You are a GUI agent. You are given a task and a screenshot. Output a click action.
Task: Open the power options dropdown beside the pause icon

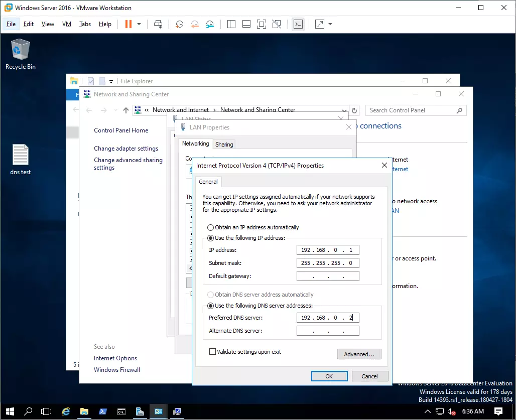click(x=139, y=24)
